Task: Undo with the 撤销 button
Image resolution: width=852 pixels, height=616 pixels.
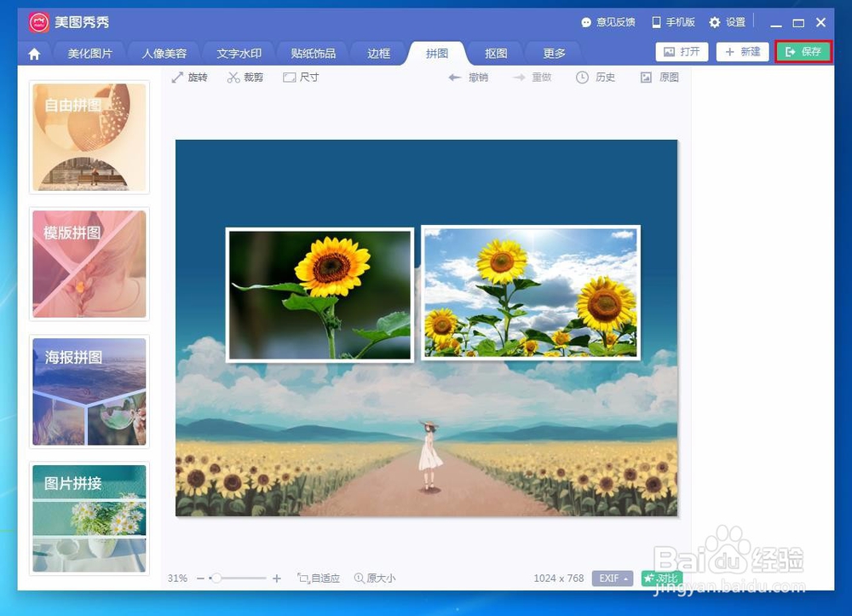Action: point(468,78)
